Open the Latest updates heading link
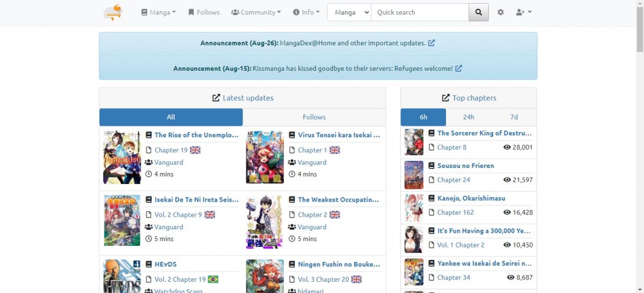 click(247, 98)
